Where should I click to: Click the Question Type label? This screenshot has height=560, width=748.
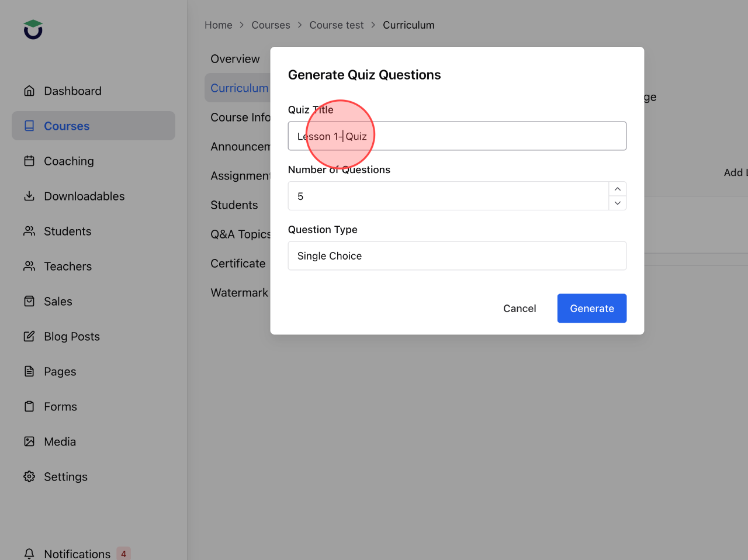323,229
